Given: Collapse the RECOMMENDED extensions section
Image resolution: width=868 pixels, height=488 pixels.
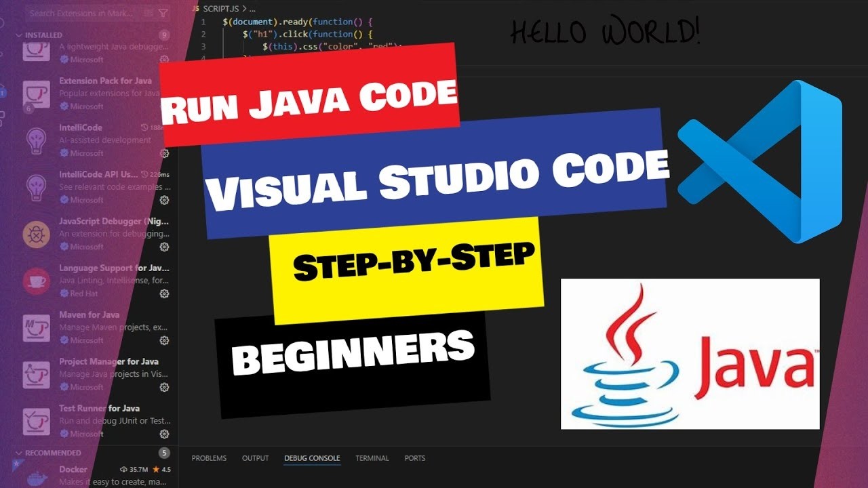Looking at the screenshot, I should point(18,452).
